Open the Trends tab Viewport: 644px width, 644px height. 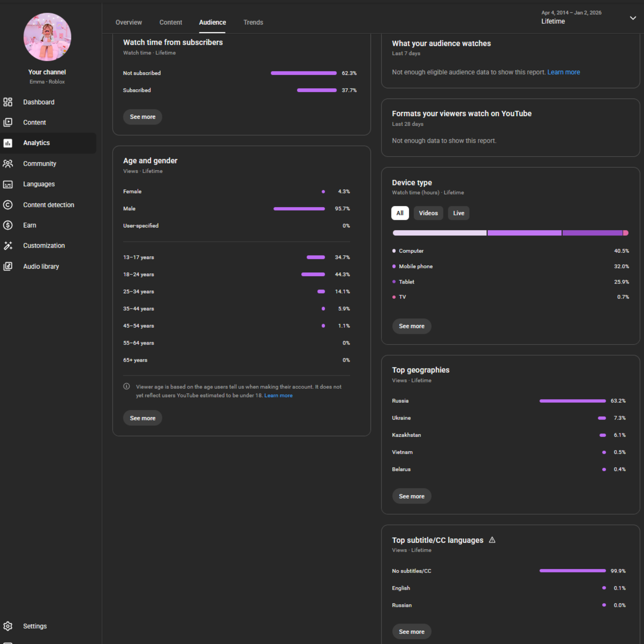coord(253,22)
